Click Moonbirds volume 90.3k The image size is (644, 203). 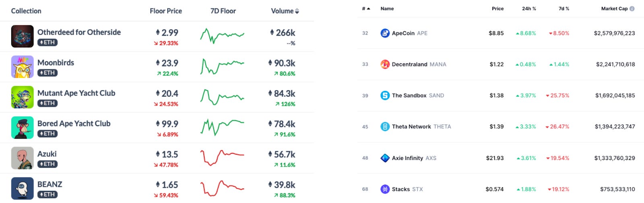282,63
